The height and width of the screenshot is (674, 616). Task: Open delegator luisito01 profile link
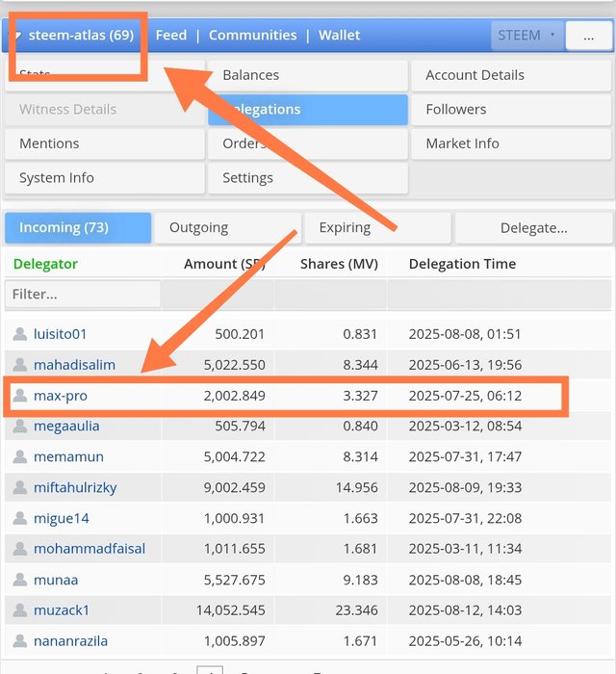pyautogui.click(x=60, y=334)
